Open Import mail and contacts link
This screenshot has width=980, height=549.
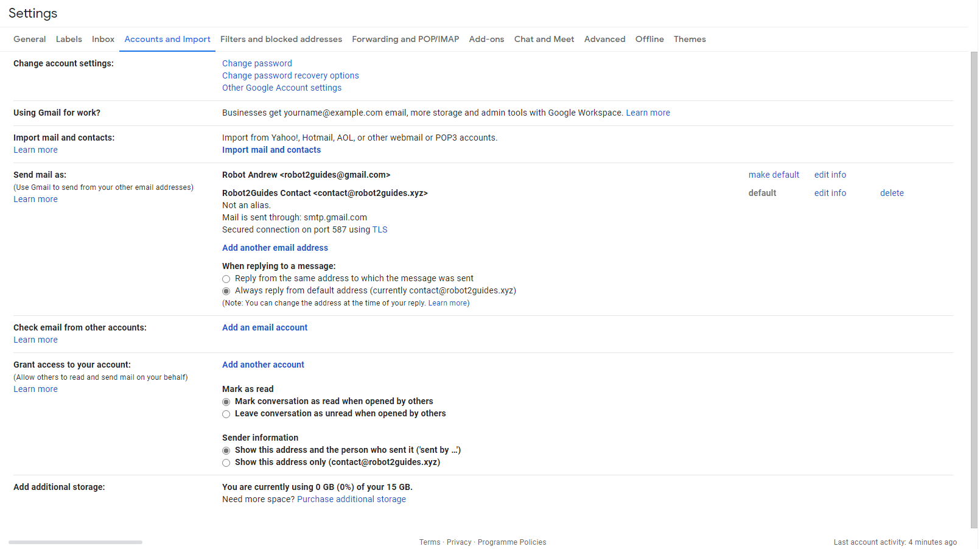tap(271, 150)
